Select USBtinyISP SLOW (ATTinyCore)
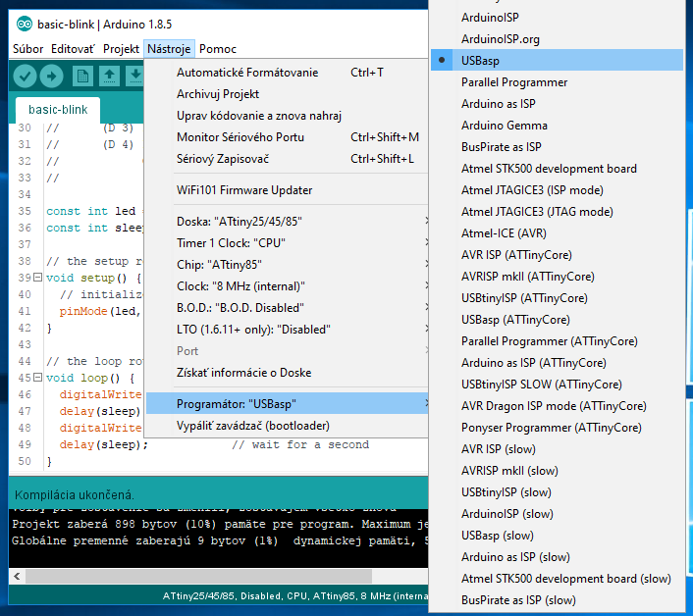 (x=557, y=385)
